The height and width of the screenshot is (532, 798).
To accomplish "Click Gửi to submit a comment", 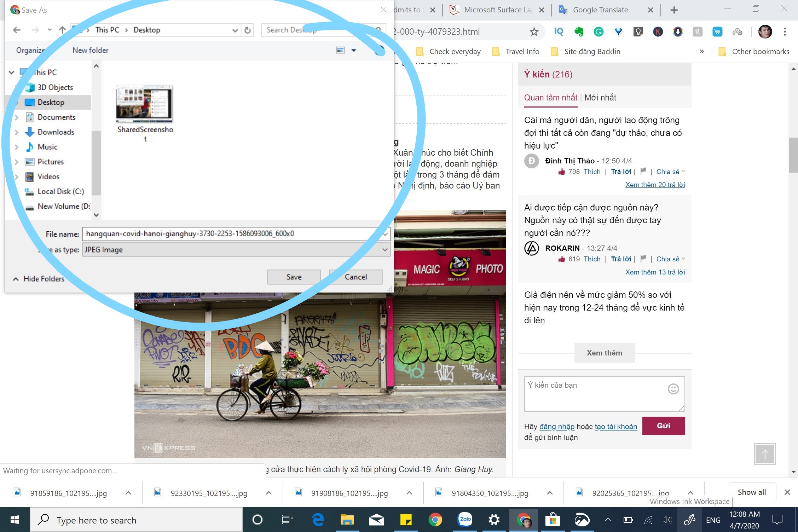I will tap(663, 426).
